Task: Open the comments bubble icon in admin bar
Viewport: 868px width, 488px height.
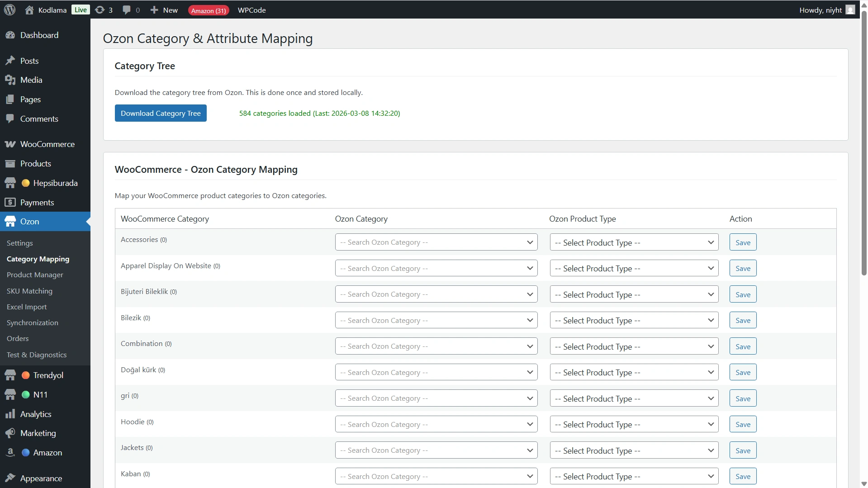Action: click(127, 10)
